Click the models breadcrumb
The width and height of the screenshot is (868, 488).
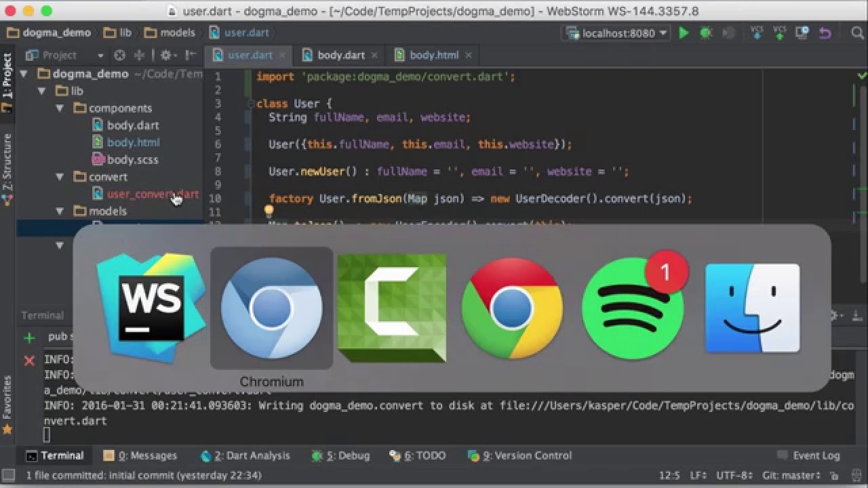[170, 33]
